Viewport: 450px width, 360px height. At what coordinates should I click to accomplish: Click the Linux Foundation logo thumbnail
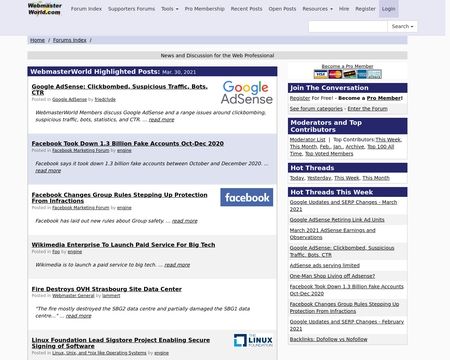click(253, 340)
